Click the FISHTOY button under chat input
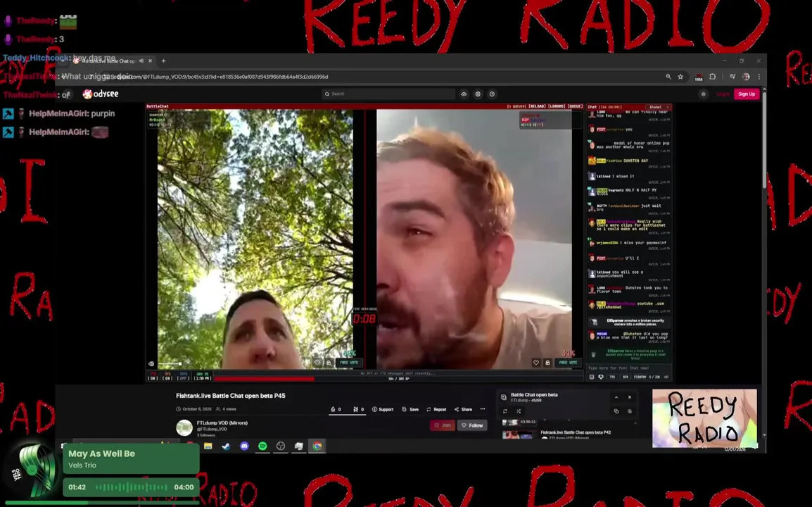 (640, 377)
